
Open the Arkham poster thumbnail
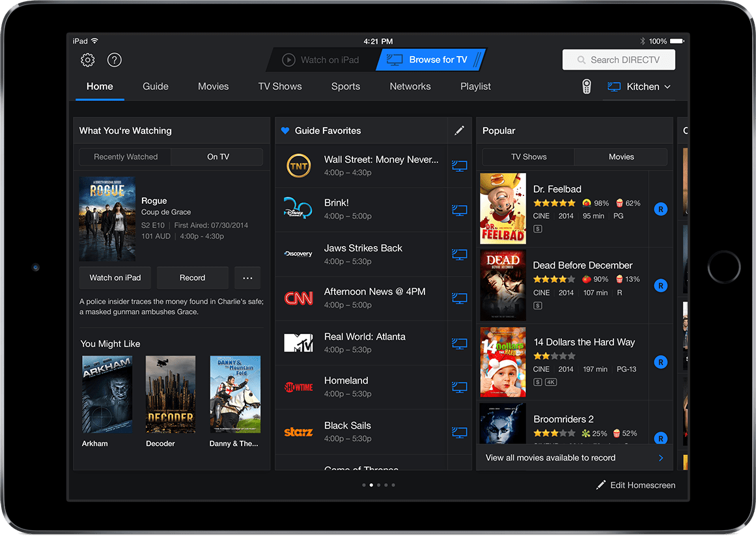(x=107, y=394)
